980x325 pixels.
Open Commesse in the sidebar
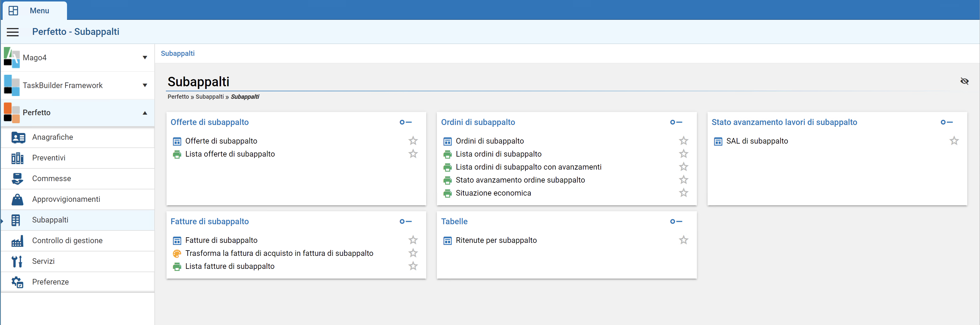tap(78, 179)
